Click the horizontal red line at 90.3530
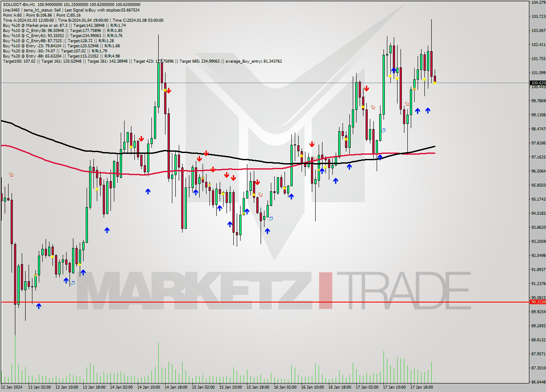The image size is (546, 392). pyautogui.click(x=264, y=302)
